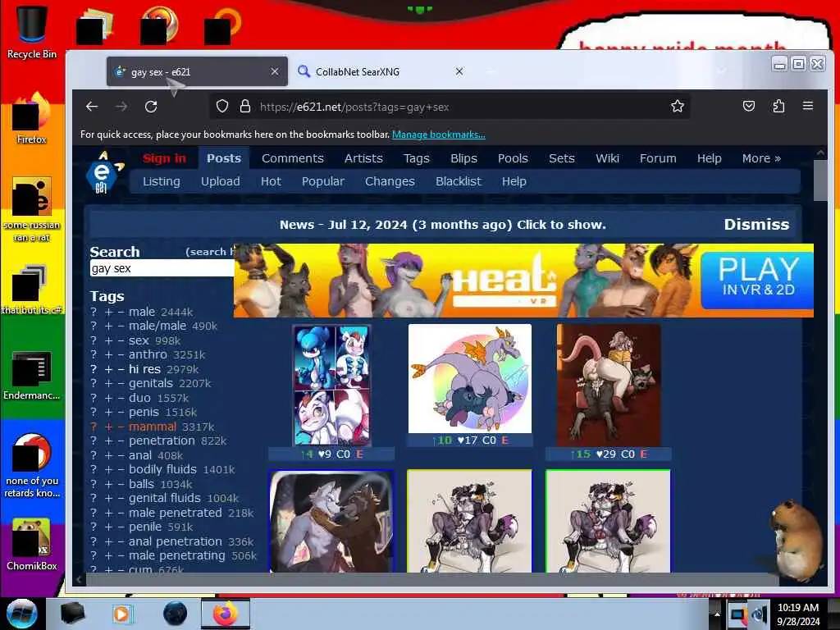Open the Save to Pocket icon
This screenshot has width=840, height=630.
tap(749, 106)
